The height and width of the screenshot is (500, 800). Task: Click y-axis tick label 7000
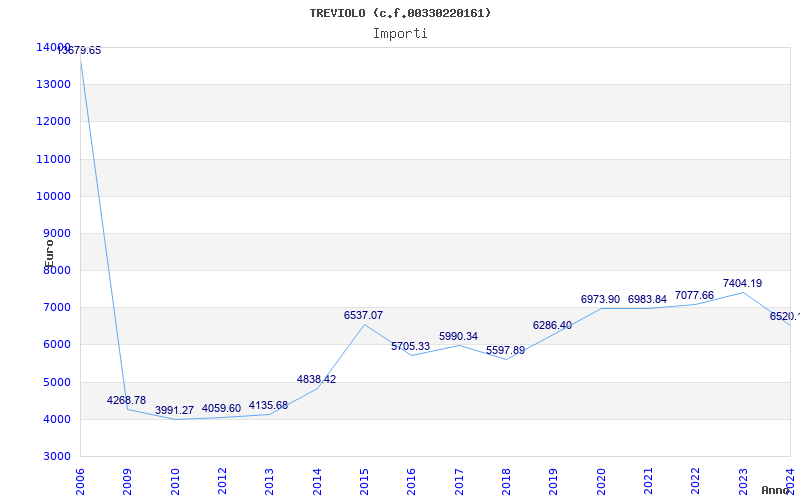click(56, 308)
